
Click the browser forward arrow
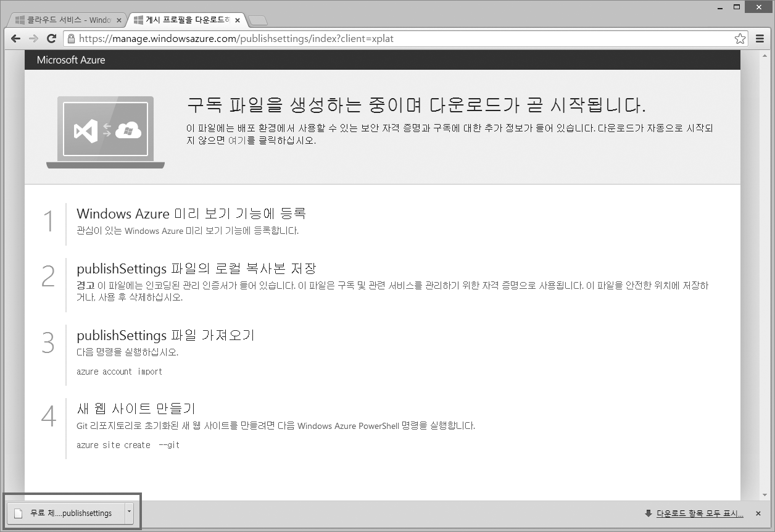point(33,39)
